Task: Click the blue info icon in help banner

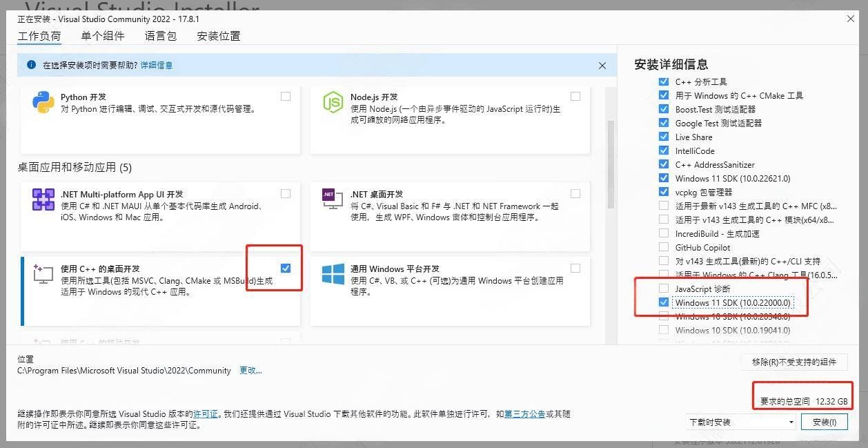Action: click(x=31, y=65)
